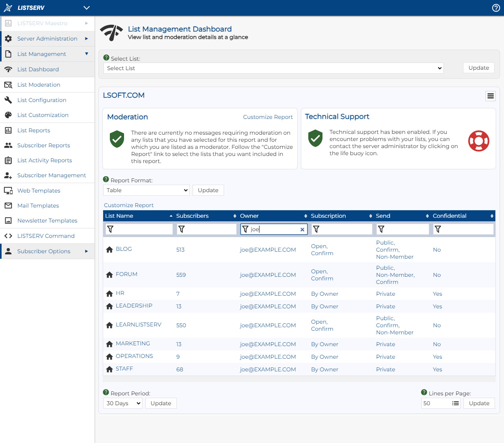The image size is (504, 443).
Task: Click Customize Report link above the table
Action: 129,205
